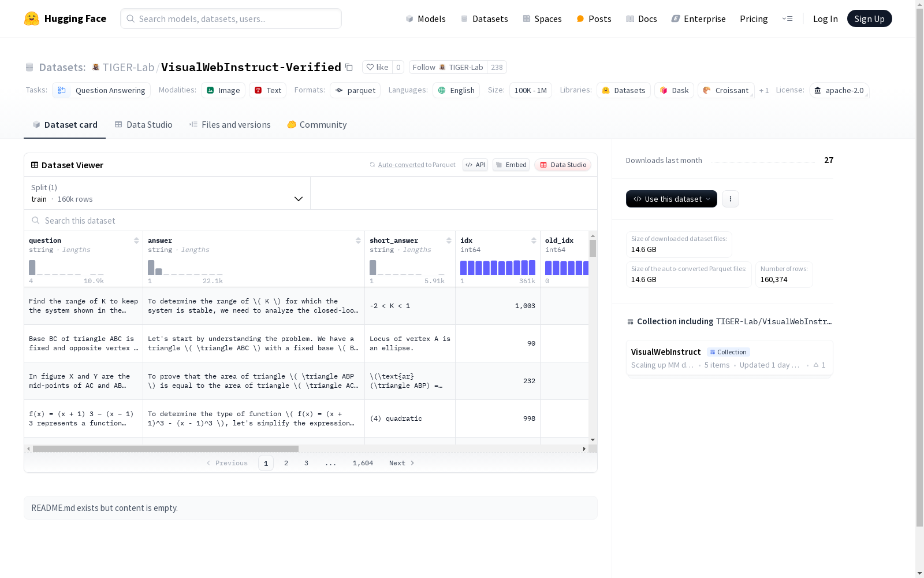Click the TIGER-Lab organization link in title
The width and height of the screenshot is (924, 578).
point(128,67)
